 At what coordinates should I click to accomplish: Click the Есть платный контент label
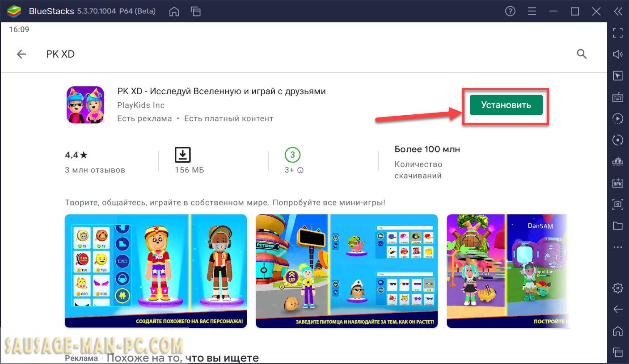coord(229,118)
